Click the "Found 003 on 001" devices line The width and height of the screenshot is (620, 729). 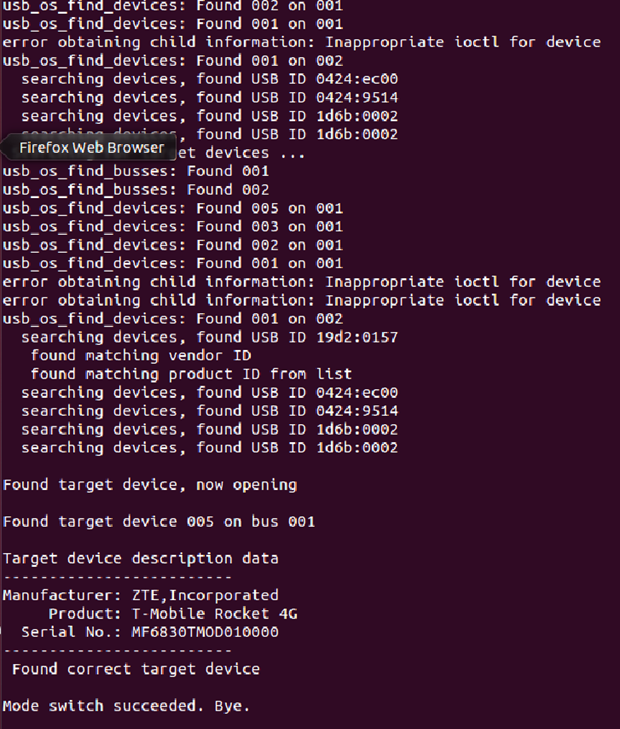pyautogui.click(x=172, y=226)
